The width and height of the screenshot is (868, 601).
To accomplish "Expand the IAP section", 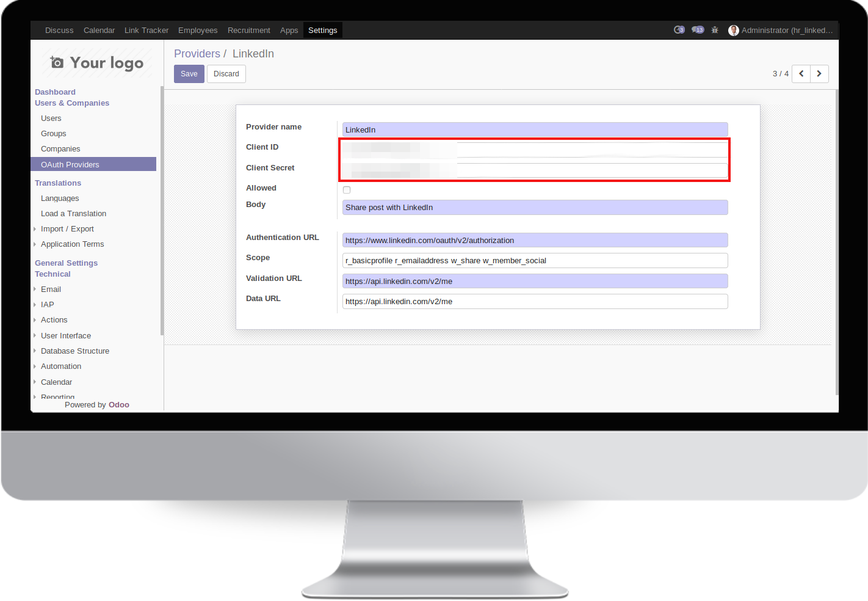I will (47, 305).
